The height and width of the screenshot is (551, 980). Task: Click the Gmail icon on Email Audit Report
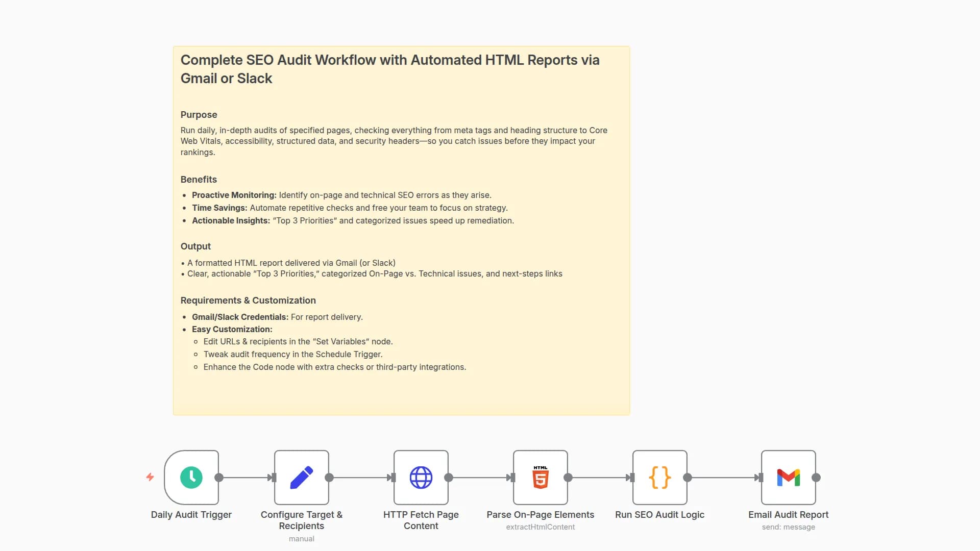pos(789,478)
